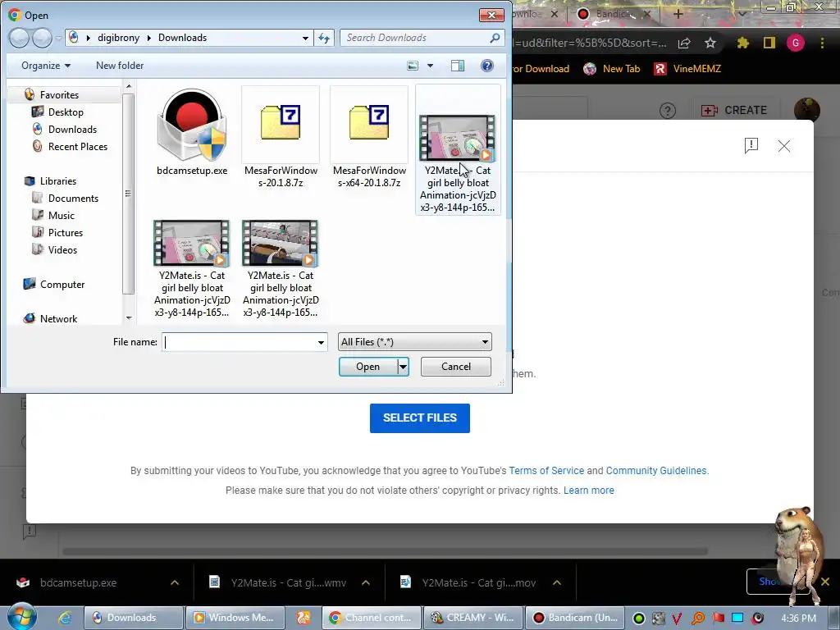Click the Forward navigation arrow in Open dialog

(x=41, y=38)
